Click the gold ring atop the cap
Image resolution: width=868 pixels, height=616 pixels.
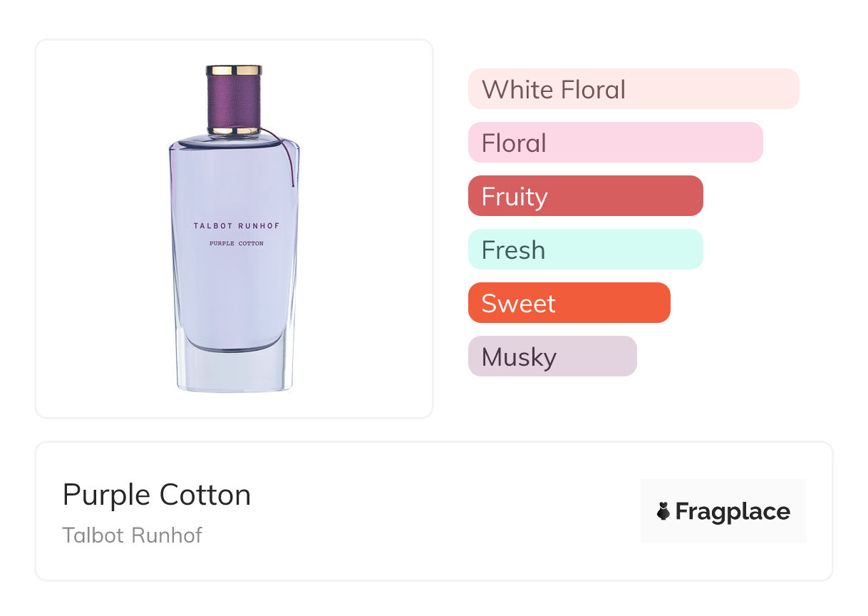pyautogui.click(x=234, y=70)
